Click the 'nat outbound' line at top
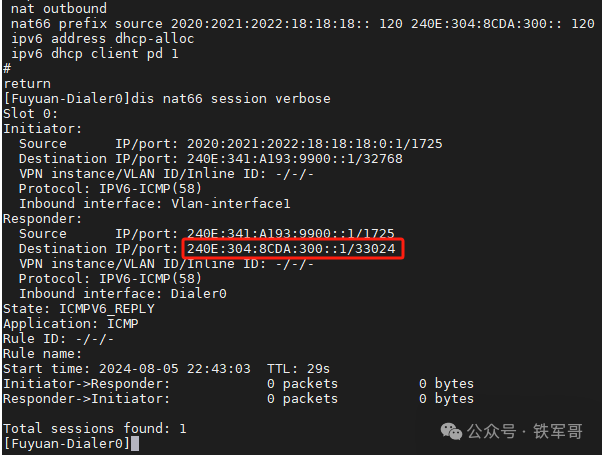 pyautogui.click(x=59, y=8)
